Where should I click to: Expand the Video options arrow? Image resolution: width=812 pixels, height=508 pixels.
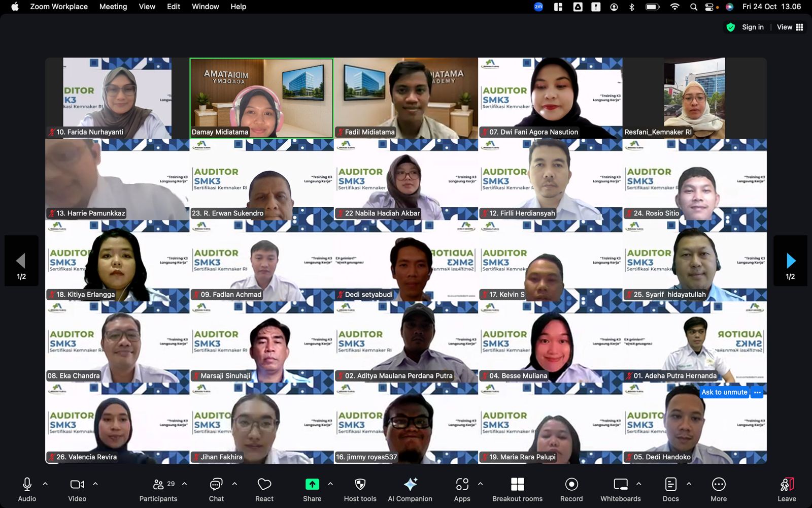click(x=95, y=484)
